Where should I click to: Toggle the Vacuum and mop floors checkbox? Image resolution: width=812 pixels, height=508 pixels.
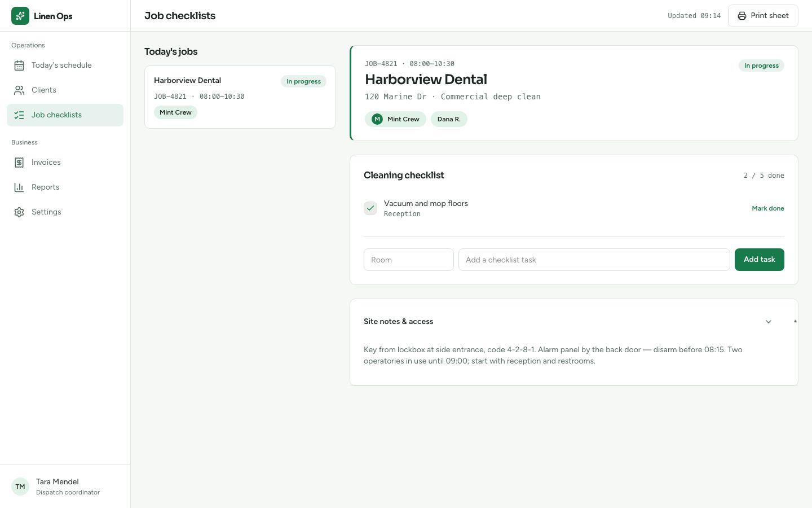pos(370,208)
